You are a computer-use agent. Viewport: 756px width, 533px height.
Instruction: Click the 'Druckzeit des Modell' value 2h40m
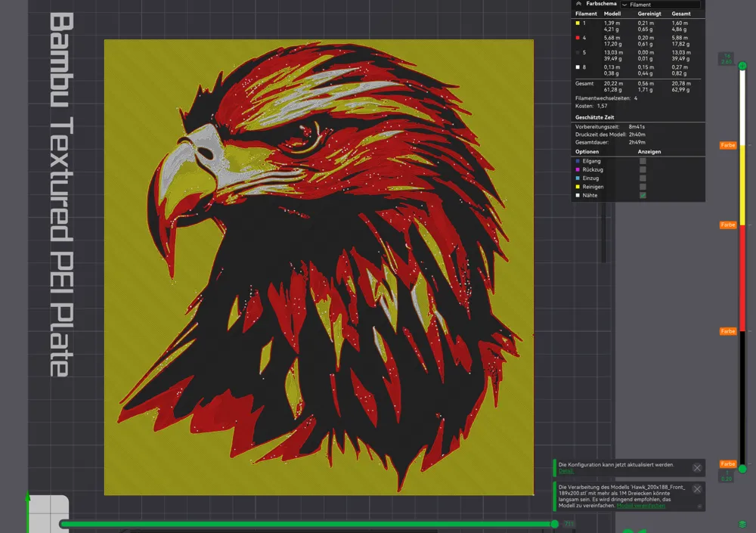pos(637,135)
